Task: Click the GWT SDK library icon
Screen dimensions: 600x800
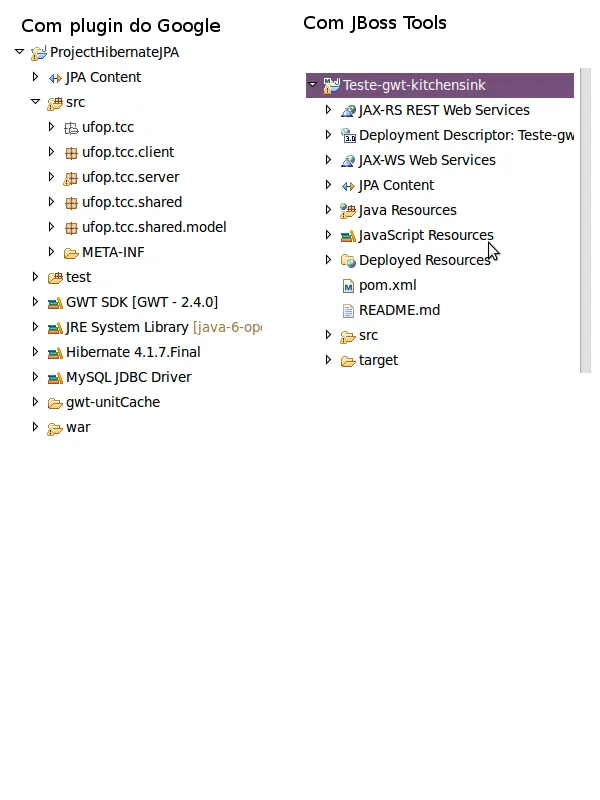Action: click(x=55, y=303)
